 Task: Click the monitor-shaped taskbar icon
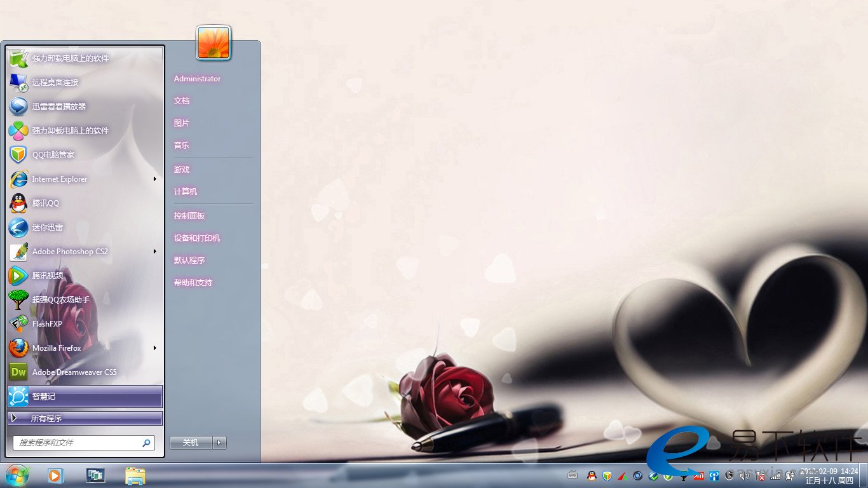[95, 475]
